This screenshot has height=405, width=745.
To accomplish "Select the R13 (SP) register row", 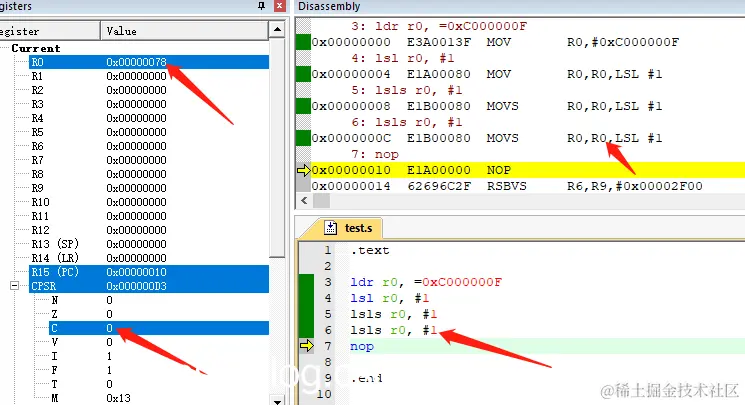I will [149, 244].
